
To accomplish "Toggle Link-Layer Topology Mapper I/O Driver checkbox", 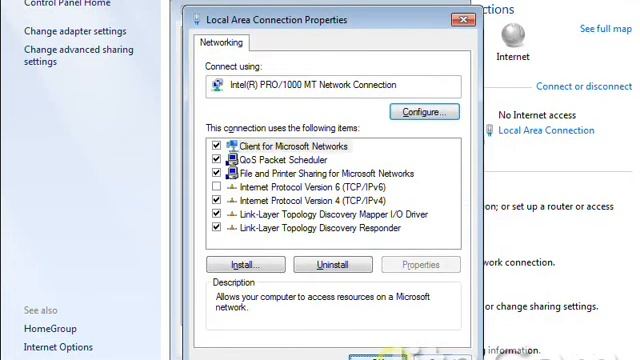I will pyautogui.click(x=216, y=213).
